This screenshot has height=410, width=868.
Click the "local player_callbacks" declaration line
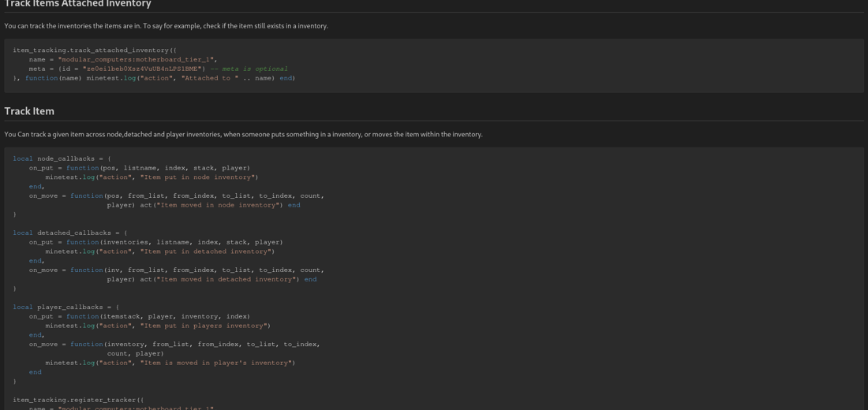click(x=65, y=307)
